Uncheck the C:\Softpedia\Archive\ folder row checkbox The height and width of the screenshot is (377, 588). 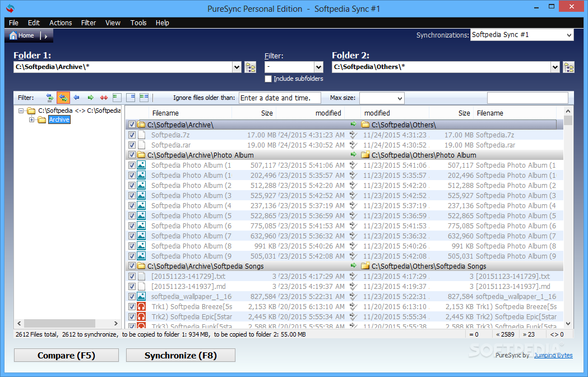pos(132,125)
